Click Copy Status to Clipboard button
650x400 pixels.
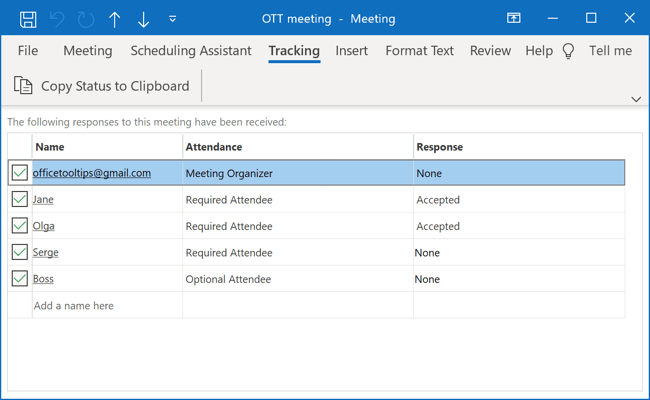coord(102,86)
